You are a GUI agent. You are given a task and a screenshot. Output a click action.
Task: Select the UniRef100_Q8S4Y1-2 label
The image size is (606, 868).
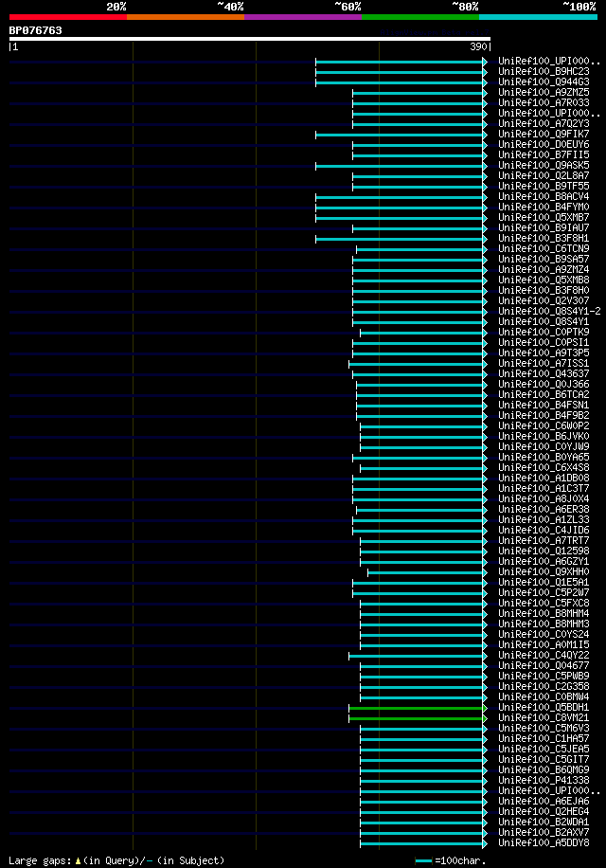click(x=549, y=312)
